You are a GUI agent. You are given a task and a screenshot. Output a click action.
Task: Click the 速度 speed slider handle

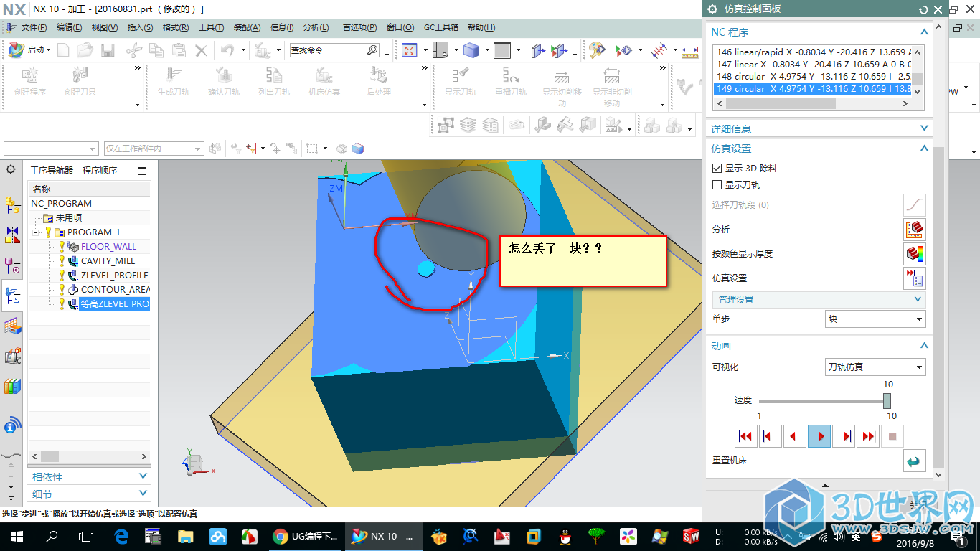coord(887,401)
